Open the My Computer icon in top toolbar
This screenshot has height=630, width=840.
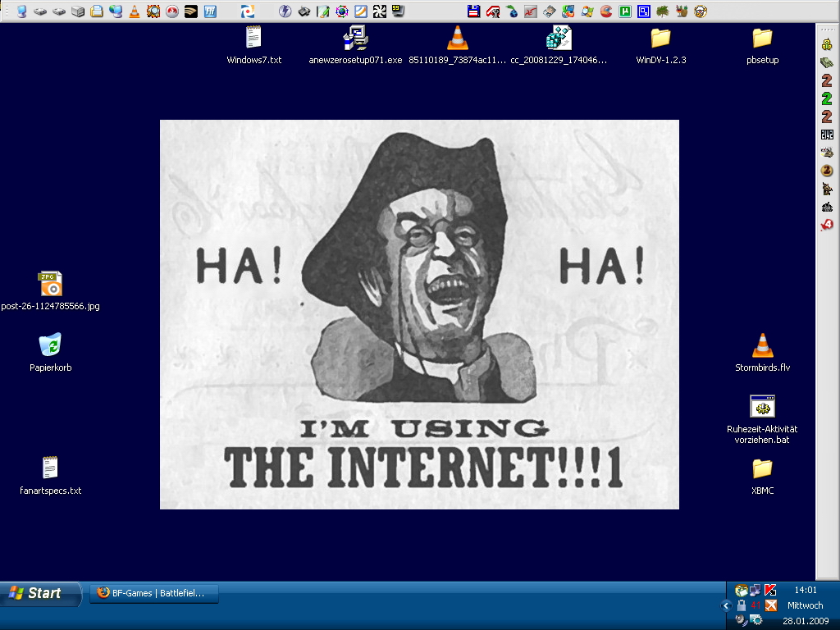22,11
